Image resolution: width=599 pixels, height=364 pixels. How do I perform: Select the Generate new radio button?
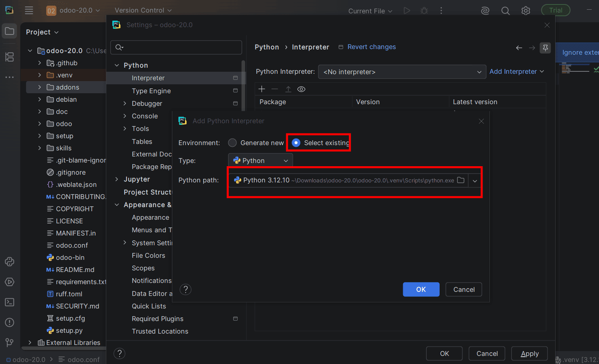click(x=232, y=143)
